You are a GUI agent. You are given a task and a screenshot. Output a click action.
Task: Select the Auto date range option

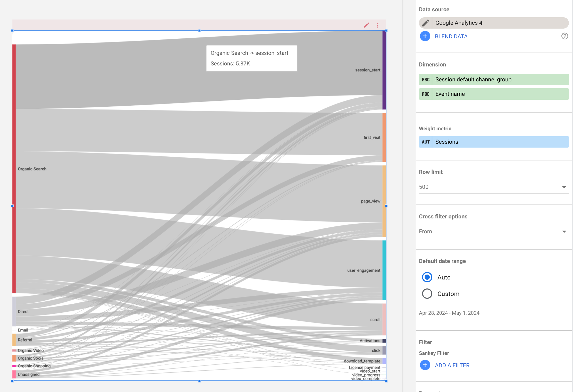tap(427, 277)
